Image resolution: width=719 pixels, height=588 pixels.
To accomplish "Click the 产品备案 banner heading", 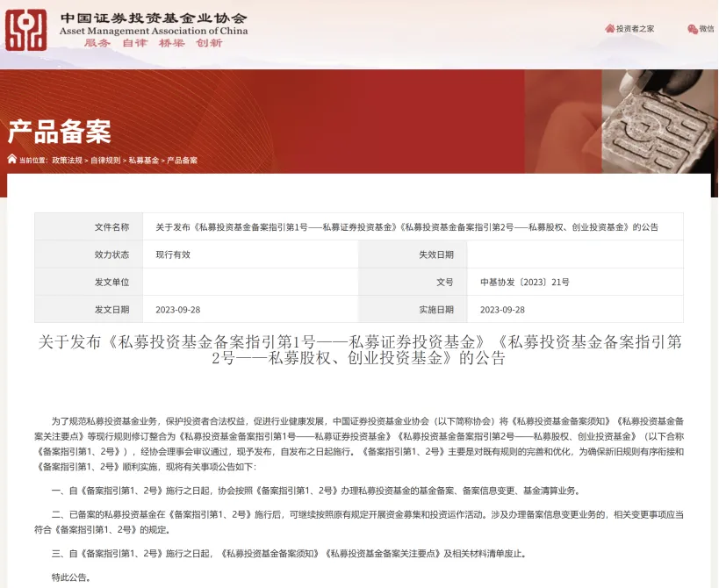I will (59, 132).
